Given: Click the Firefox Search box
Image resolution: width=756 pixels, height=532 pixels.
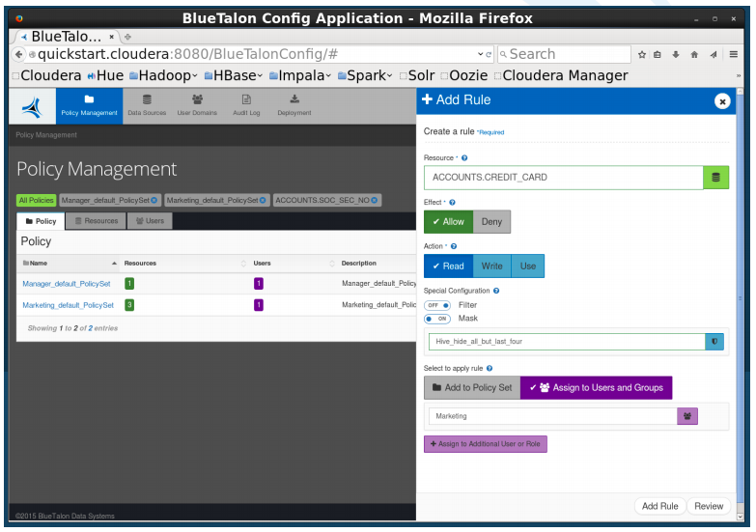Looking at the screenshot, I should 564,54.
